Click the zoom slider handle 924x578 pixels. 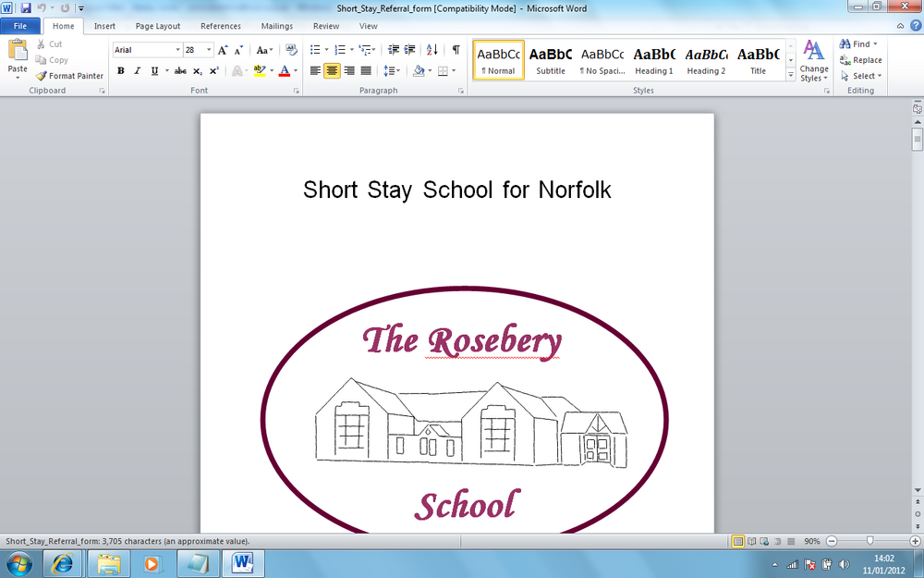click(869, 541)
